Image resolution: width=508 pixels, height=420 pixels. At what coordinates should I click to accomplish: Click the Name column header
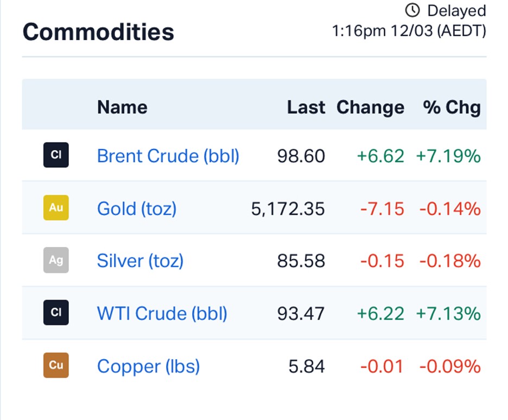point(122,107)
